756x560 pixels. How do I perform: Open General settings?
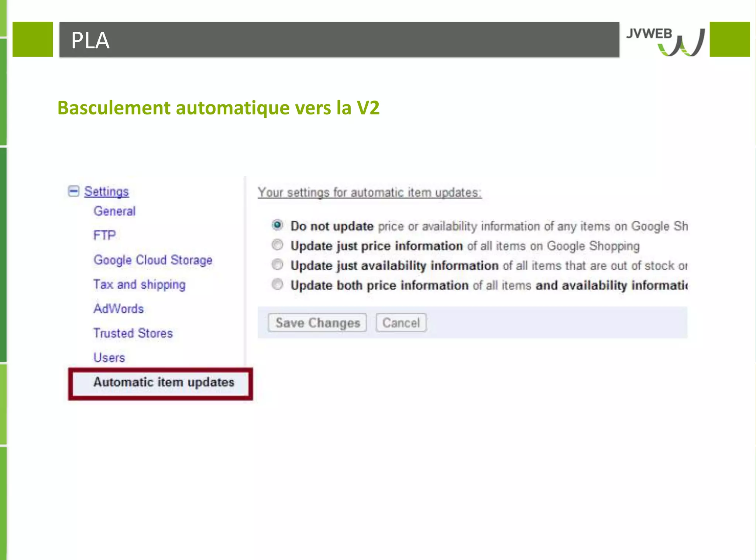[114, 211]
